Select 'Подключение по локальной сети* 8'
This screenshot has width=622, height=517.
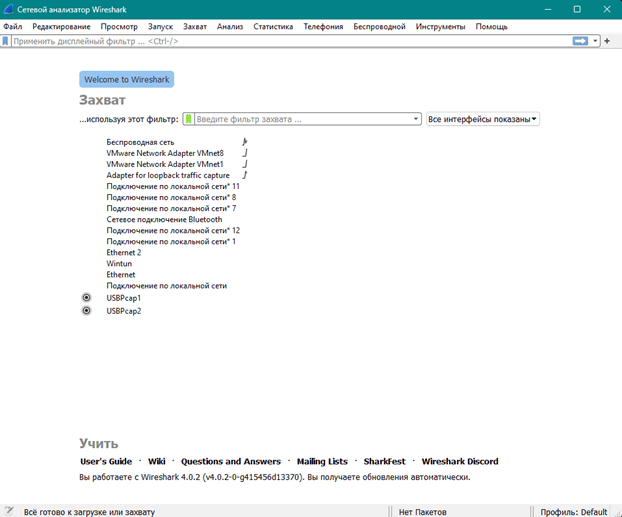coord(171,197)
